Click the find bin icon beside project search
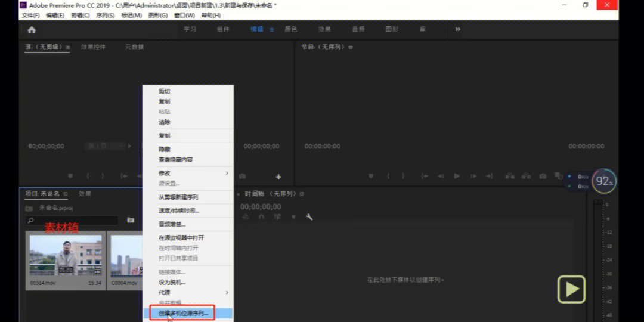 [131, 220]
